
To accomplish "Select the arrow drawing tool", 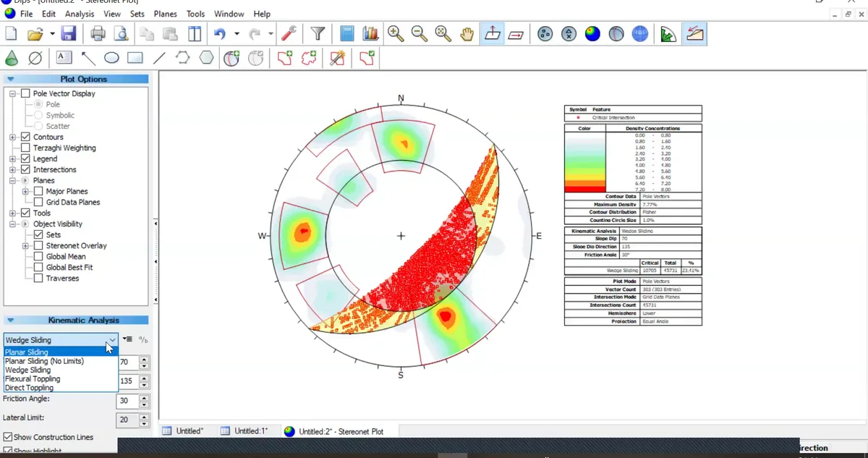I will pyautogui.click(x=88, y=58).
